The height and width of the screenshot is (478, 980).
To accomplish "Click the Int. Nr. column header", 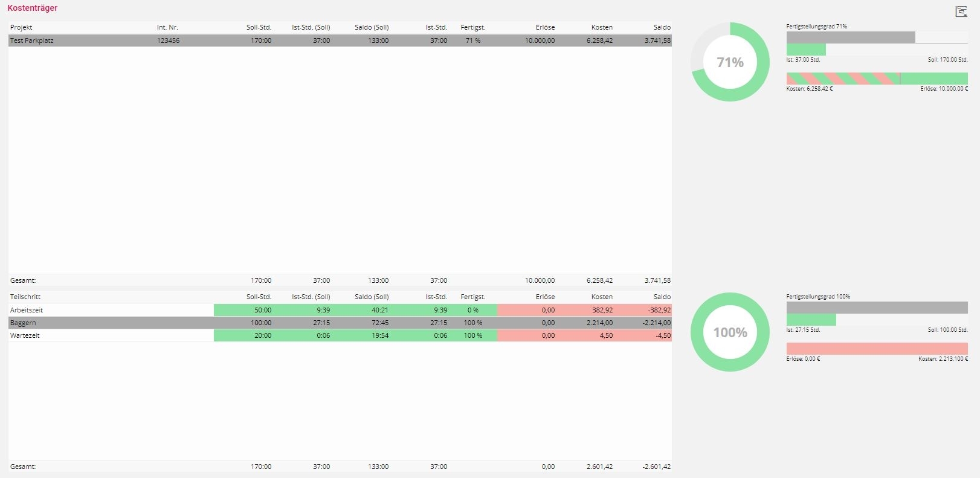I will tap(167, 27).
